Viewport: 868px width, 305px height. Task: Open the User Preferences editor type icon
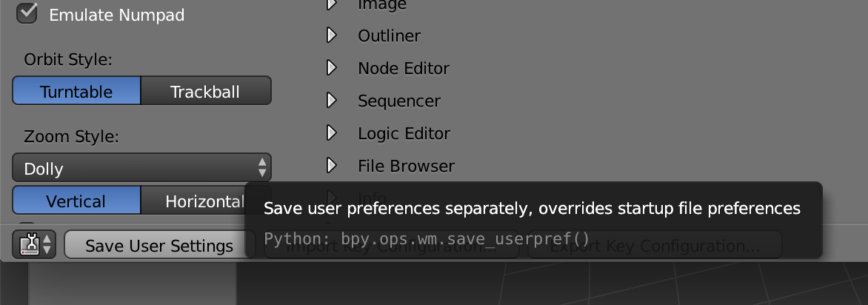tap(36, 244)
